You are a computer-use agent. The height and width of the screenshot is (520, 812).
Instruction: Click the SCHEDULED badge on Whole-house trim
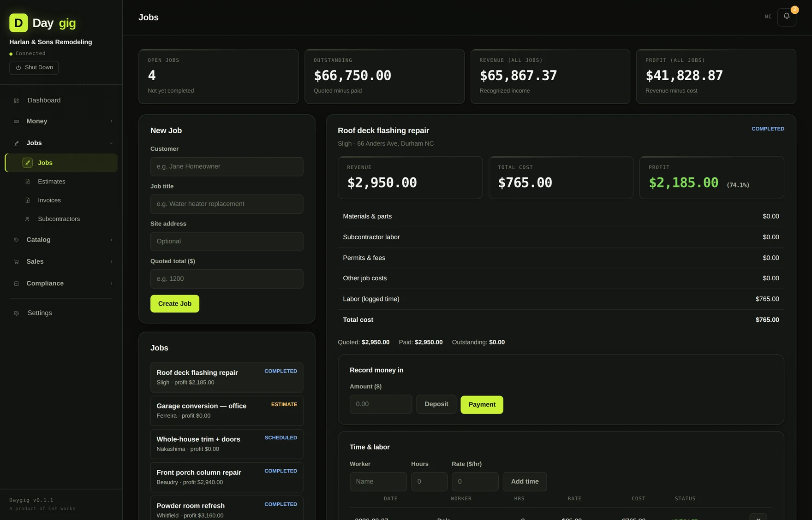pos(281,438)
